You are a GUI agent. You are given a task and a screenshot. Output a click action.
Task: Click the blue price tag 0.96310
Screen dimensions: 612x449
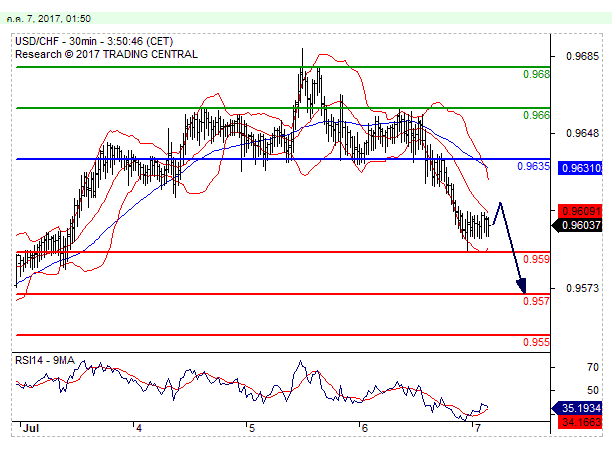[580, 168]
